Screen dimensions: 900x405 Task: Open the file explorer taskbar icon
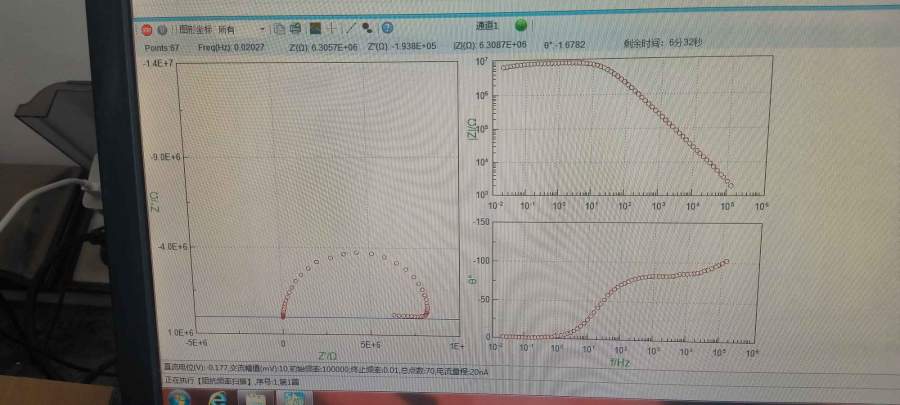(x=256, y=398)
